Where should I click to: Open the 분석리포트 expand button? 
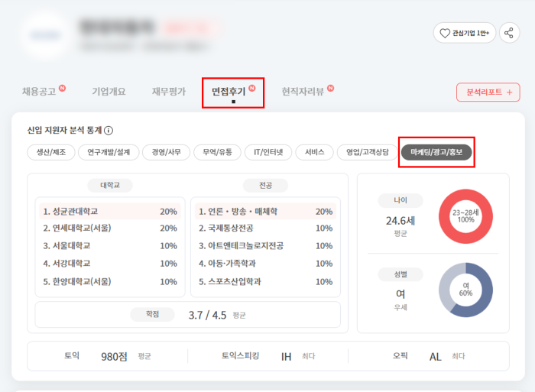pyautogui.click(x=488, y=92)
